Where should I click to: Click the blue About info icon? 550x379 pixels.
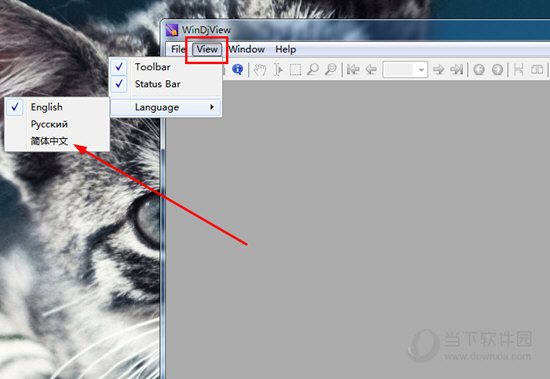point(237,69)
